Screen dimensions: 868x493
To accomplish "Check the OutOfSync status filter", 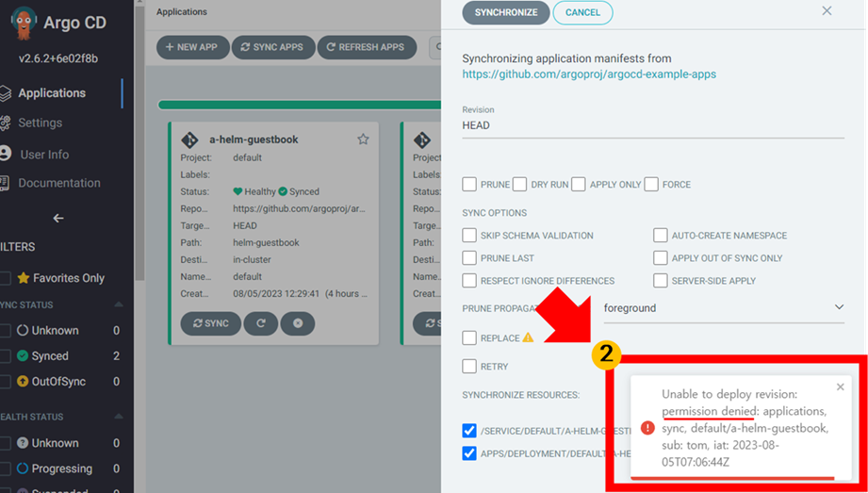I will pyautogui.click(x=6, y=382).
